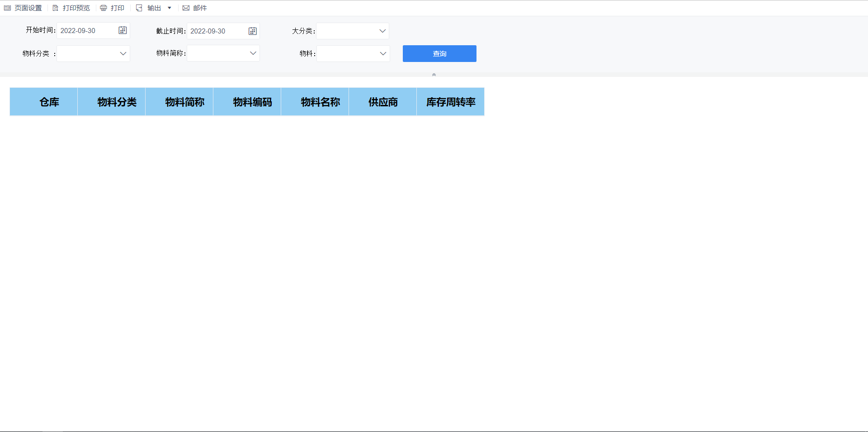Click the 供应商 column header
Screen dimensions: 868x432
(x=382, y=102)
